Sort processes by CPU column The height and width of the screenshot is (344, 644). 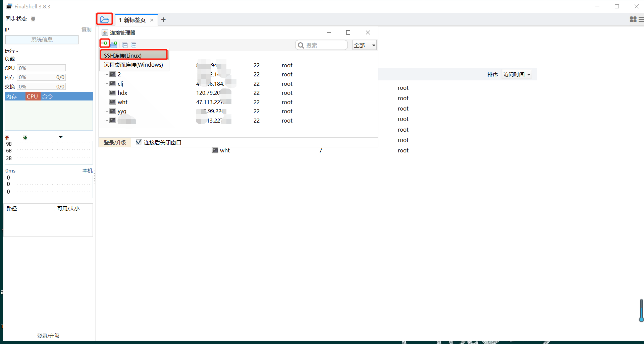click(x=33, y=96)
